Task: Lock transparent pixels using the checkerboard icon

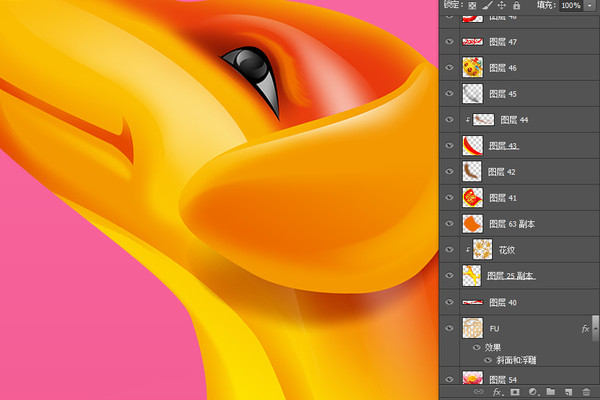Action: [x=472, y=5]
